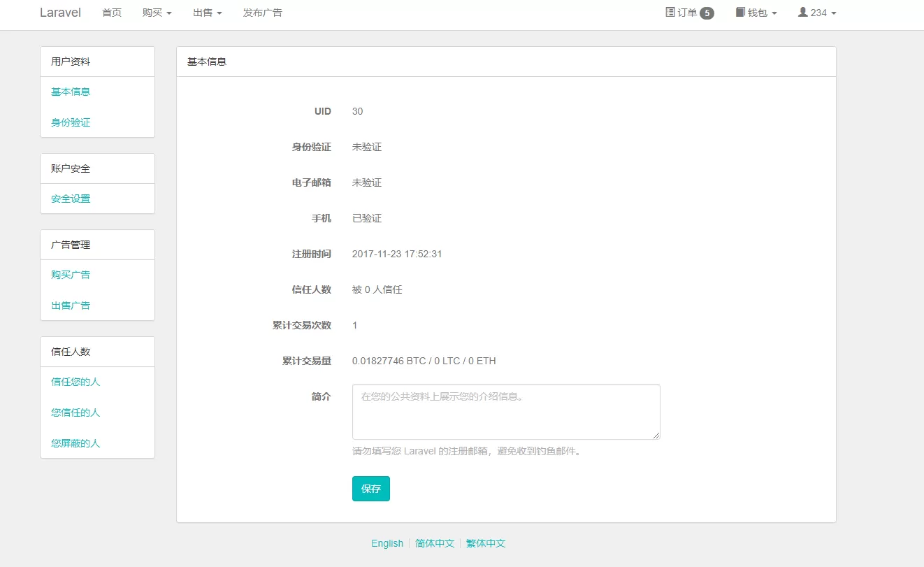
Task: Switch language to English
Action: point(387,543)
